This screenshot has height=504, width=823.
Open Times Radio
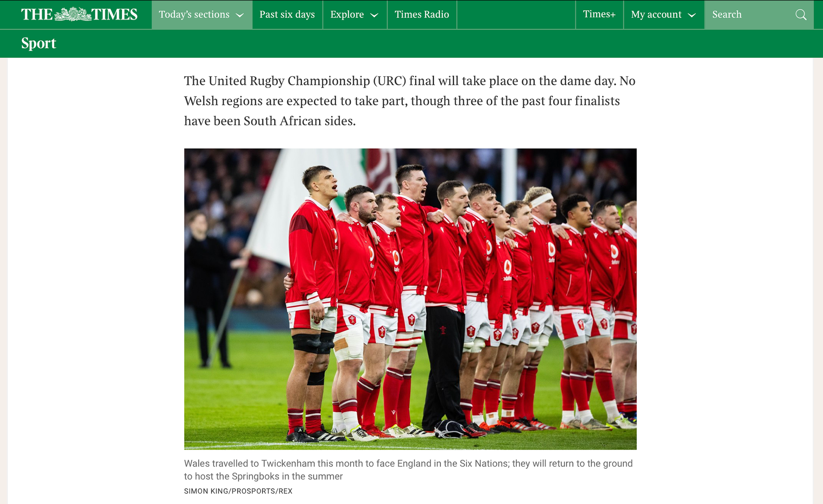pos(422,15)
